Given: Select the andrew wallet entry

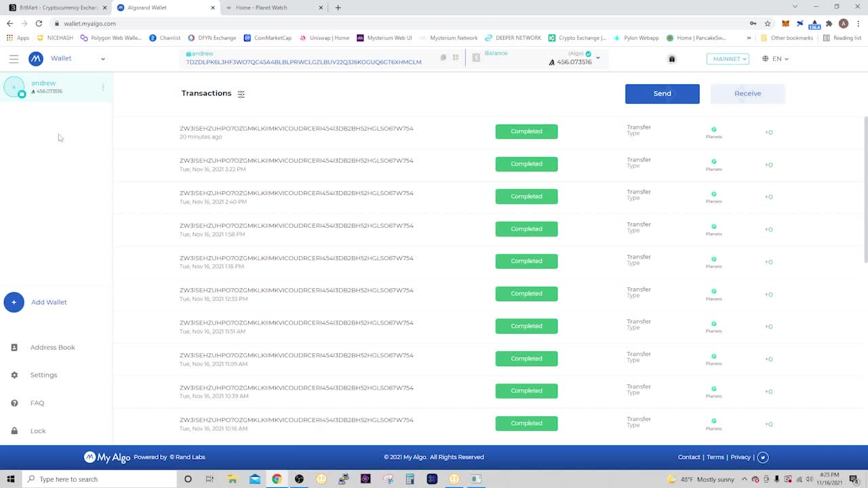Looking at the screenshot, I should 56,87.
